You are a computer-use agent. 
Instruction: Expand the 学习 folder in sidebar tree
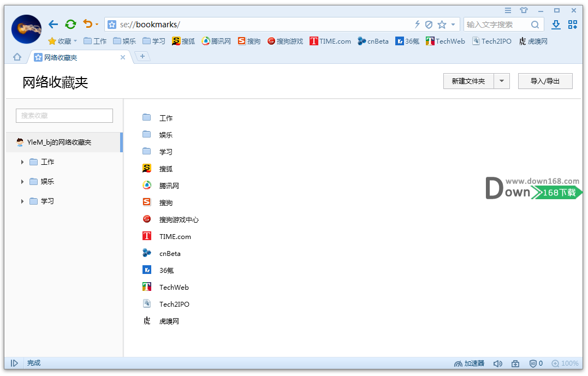point(22,201)
